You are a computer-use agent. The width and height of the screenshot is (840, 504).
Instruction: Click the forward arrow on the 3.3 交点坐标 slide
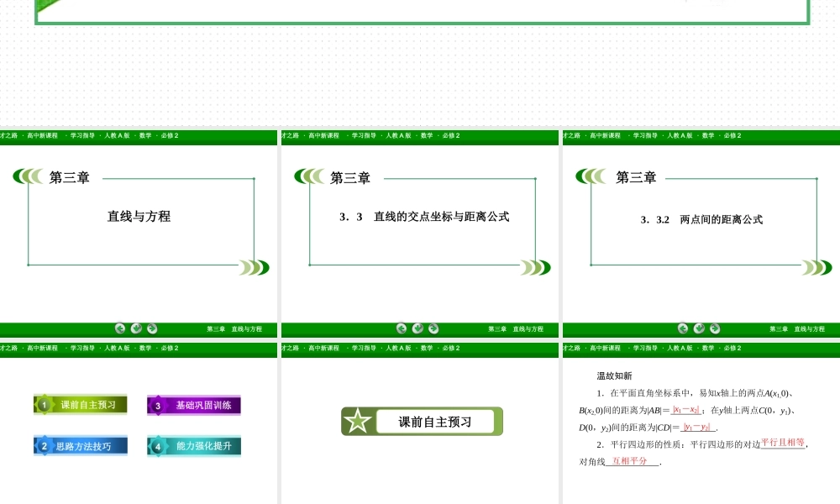pyautogui.click(x=434, y=328)
